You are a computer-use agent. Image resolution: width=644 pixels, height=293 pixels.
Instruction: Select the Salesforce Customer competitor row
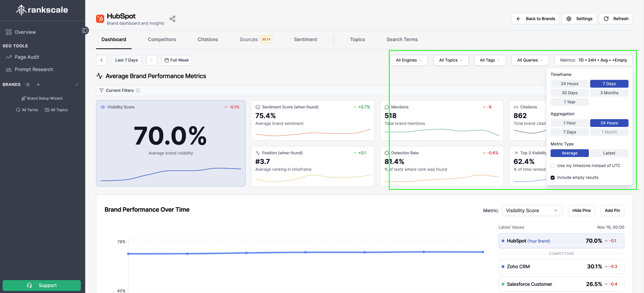point(561,284)
